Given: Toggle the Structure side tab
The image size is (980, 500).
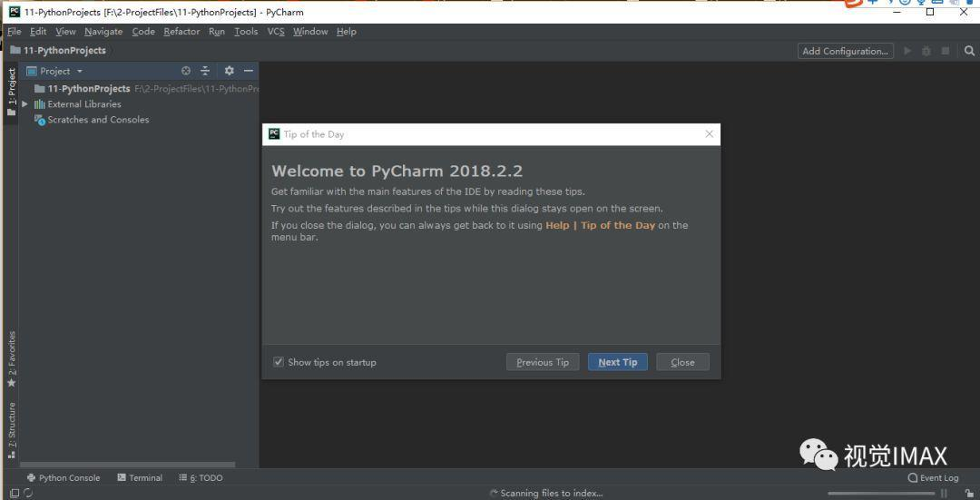Looking at the screenshot, I should click(11, 430).
